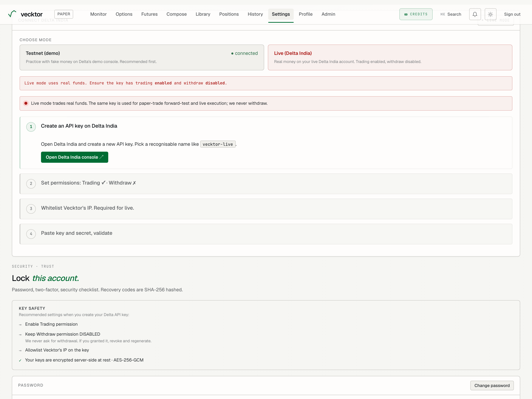Click the infinity CREDITS badge

pos(416,14)
